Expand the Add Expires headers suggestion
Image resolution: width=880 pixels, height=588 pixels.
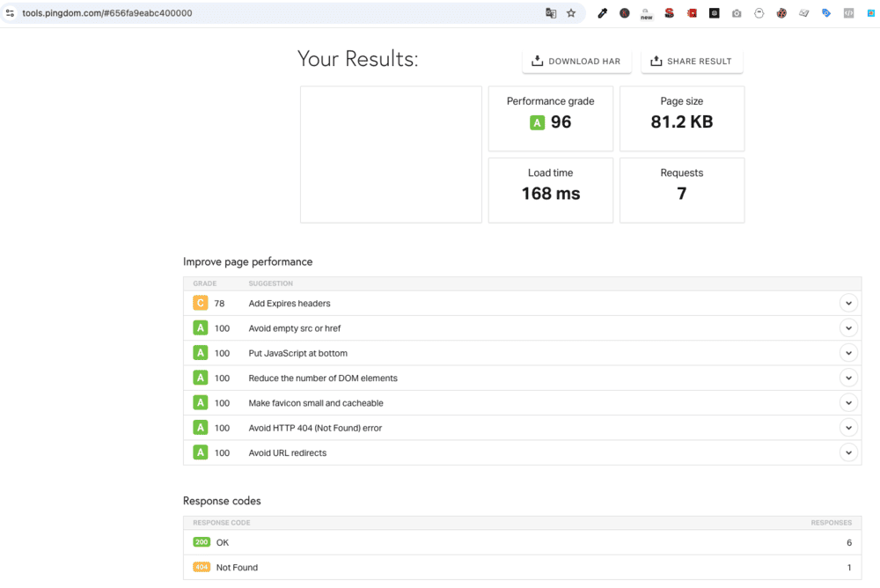pos(848,304)
